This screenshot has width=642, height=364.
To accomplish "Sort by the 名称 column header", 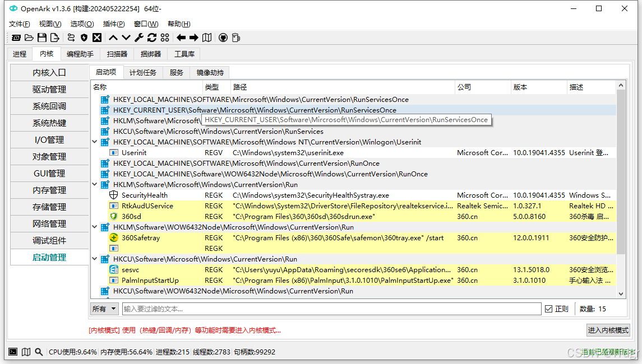I will tap(146, 87).
